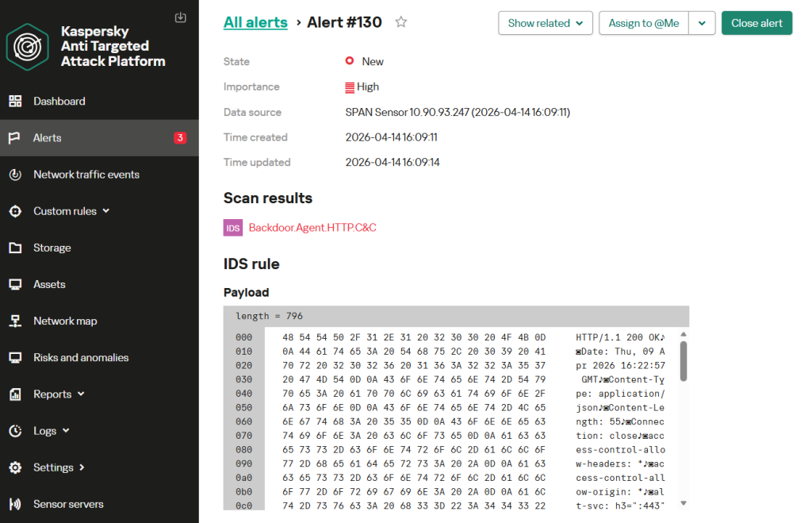Click the Network traffic events icon
This screenshot has height=523, width=812.
click(15, 175)
